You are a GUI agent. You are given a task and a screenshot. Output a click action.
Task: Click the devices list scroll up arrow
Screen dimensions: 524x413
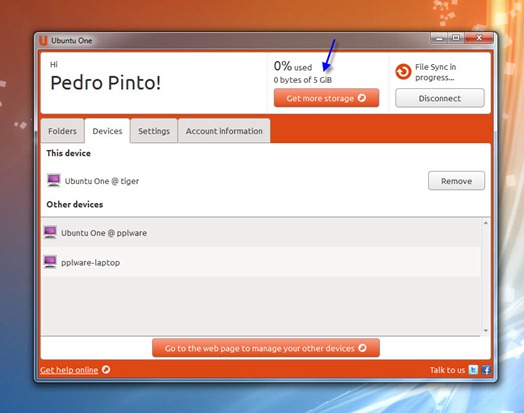pos(486,223)
